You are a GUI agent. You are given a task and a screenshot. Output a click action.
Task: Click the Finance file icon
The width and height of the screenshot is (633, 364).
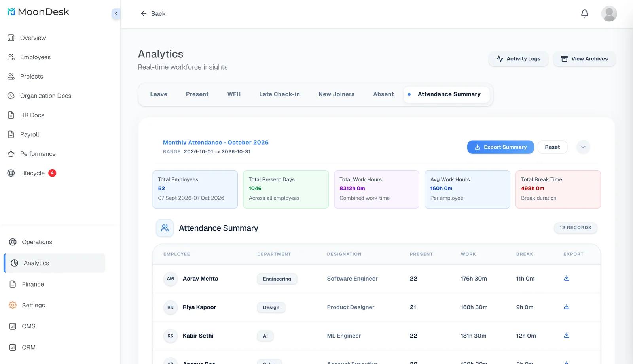[x=13, y=284]
